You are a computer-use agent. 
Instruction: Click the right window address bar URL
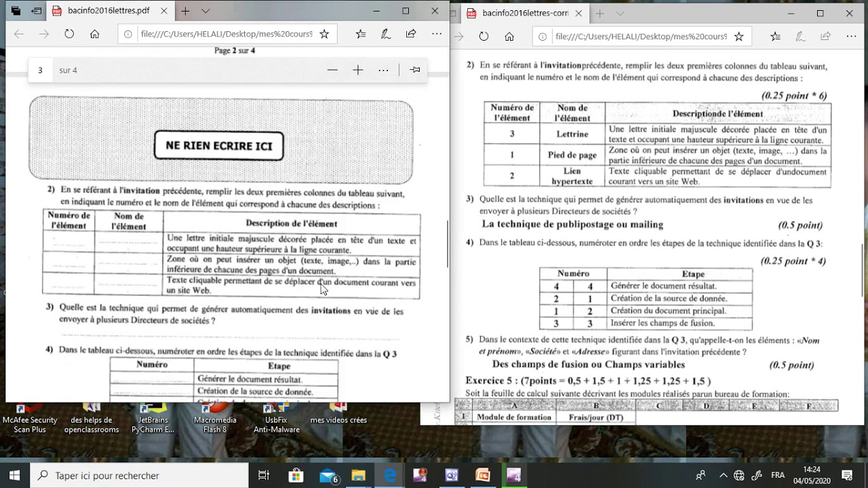pos(641,37)
